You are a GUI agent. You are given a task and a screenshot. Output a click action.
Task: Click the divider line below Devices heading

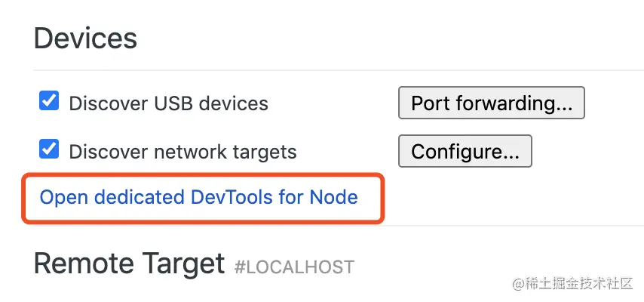tap(338, 70)
